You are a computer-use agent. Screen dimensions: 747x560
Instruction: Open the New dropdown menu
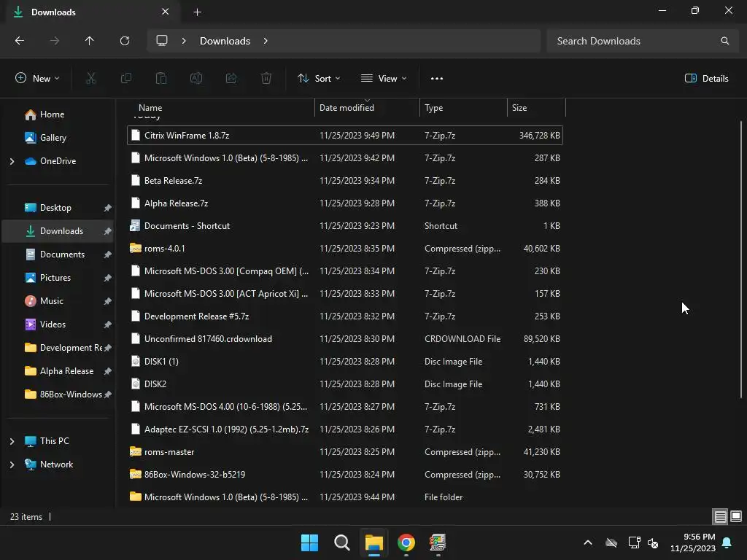[37, 79]
